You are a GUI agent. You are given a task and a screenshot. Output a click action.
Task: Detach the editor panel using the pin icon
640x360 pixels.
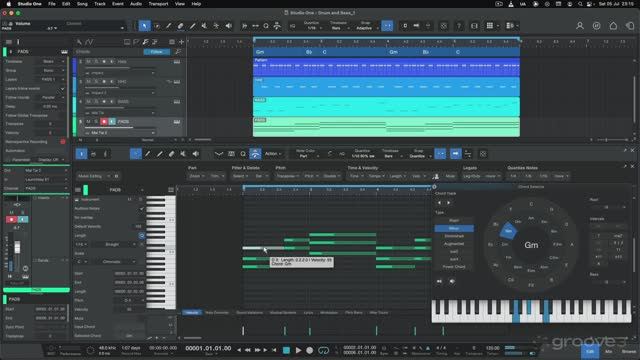click(625, 151)
